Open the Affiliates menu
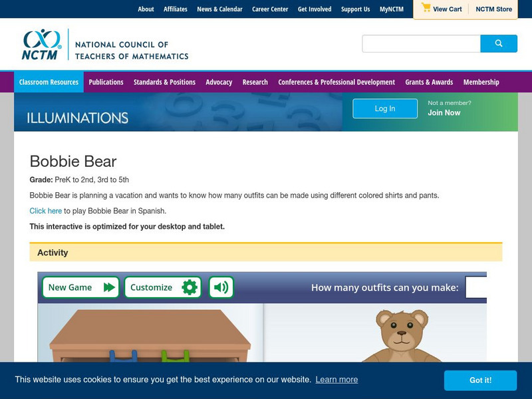 pyautogui.click(x=176, y=9)
